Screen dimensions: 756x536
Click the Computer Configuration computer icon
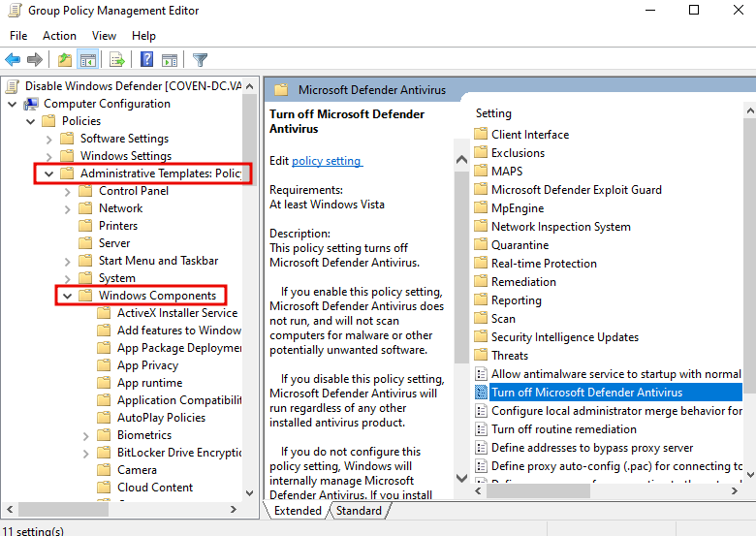click(31, 104)
